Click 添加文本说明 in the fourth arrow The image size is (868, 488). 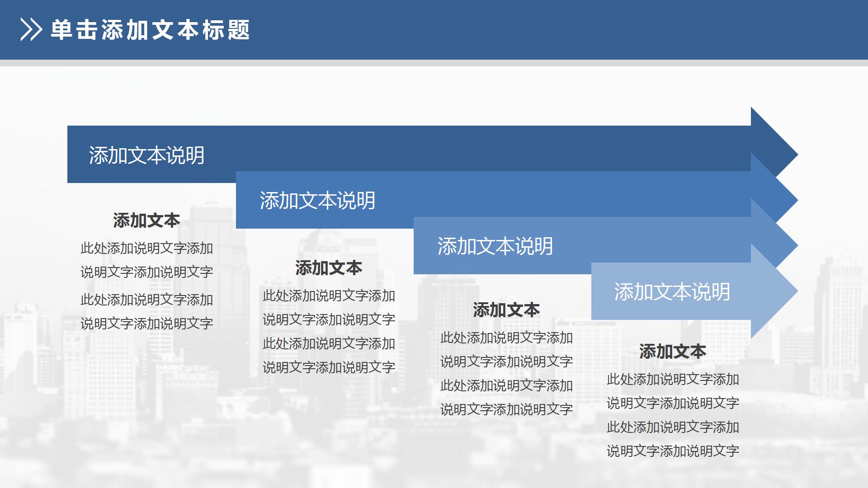[673, 291]
